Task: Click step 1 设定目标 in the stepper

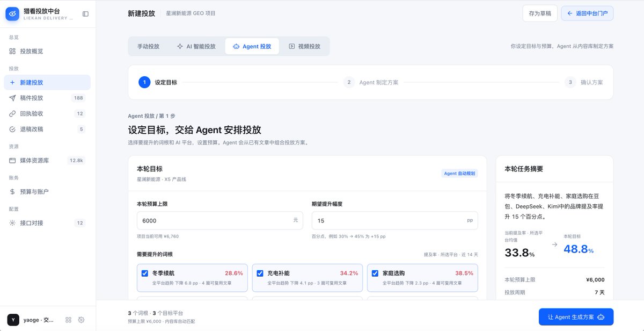Action: coord(158,82)
